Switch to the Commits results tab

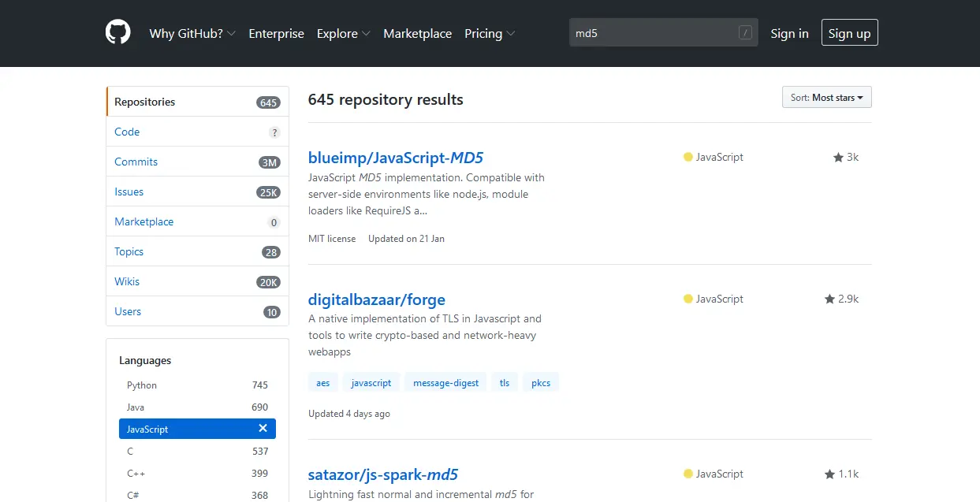click(136, 162)
